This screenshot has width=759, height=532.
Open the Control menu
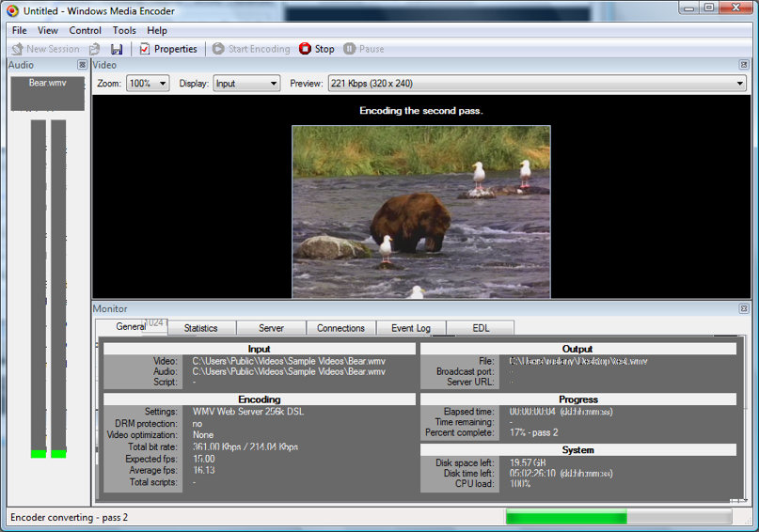tap(86, 30)
